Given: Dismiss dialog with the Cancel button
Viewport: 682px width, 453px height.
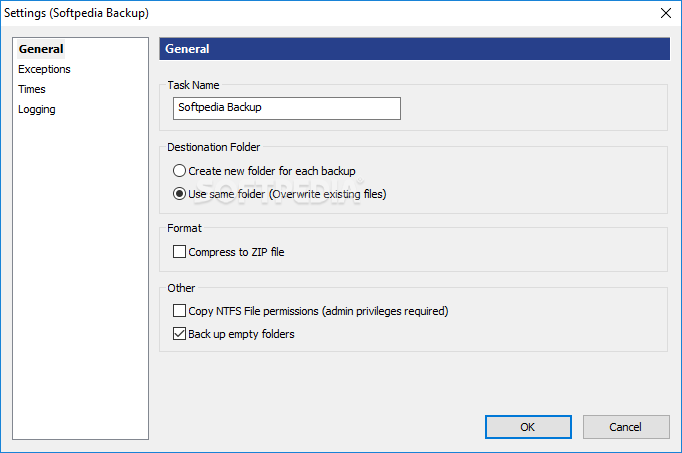Looking at the screenshot, I should click(x=626, y=427).
